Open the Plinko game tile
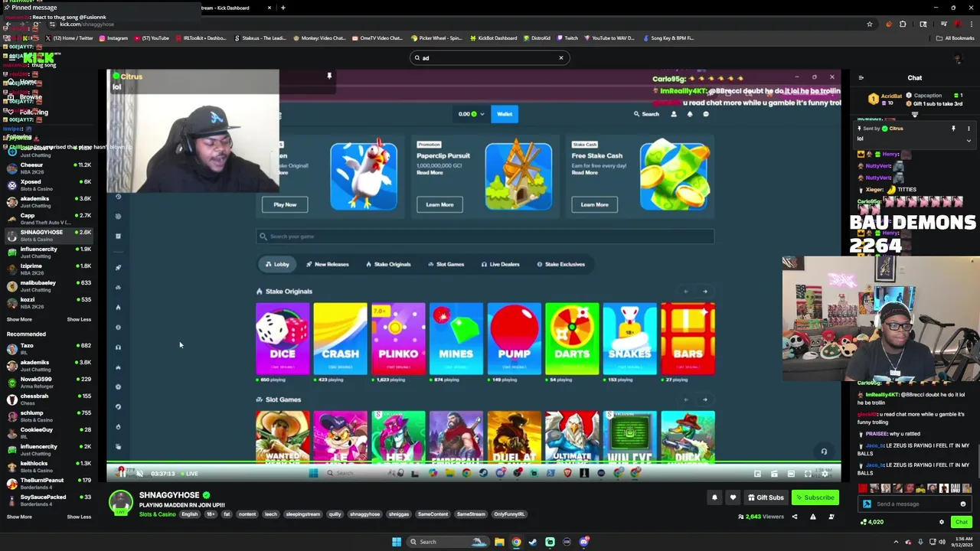Image resolution: width=980 pixels, height=551 pixels. (398, 338)
